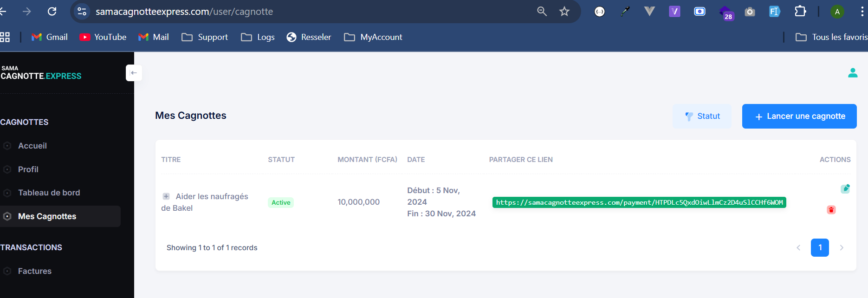Viewport: 868px width, 298px height.
Task: Open the user account icon at top right
Action: coord(853,73)
